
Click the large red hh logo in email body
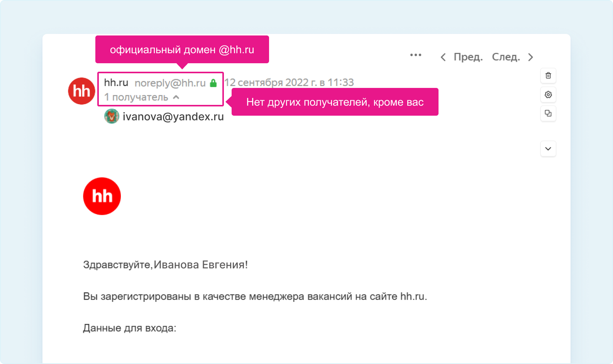(102, 196)
